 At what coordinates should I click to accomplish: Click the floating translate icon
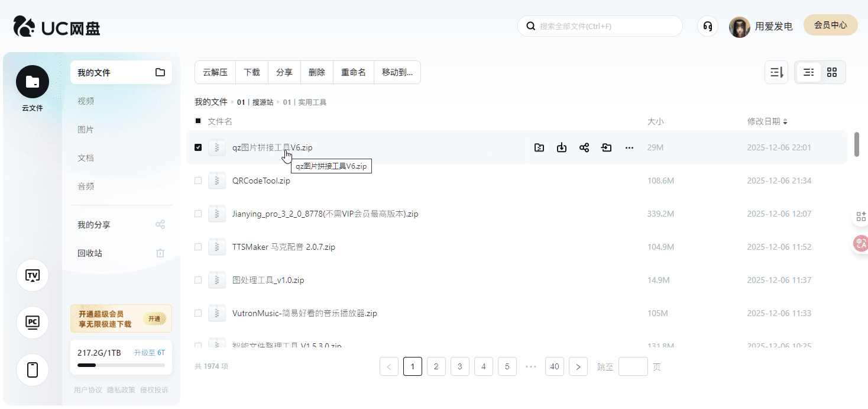click(861, 243)
